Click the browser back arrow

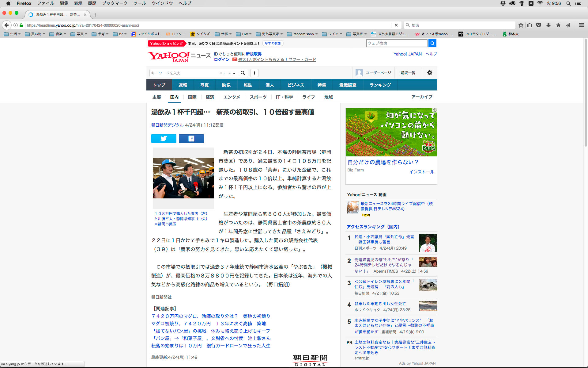point(6,25)
